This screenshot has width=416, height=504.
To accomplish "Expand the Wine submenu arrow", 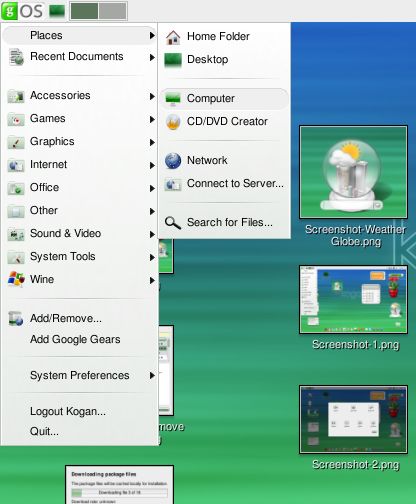I will (x=152, y=280).
